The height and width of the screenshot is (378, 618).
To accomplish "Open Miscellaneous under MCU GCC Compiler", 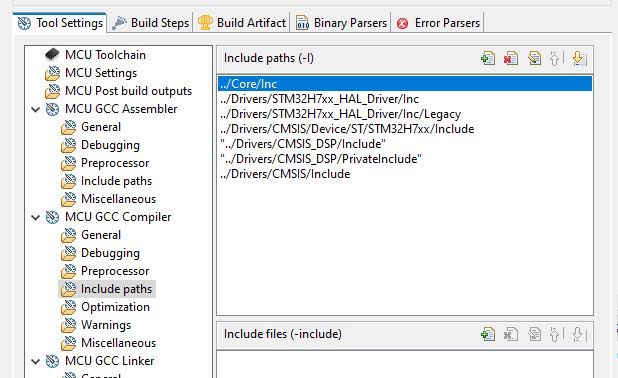I will click(118, 343).
